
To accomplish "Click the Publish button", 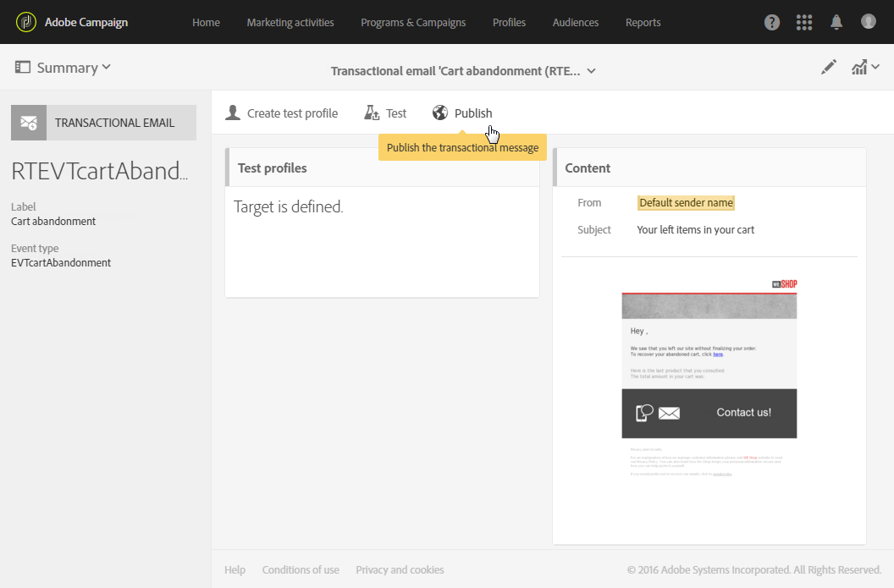I will (462, 113).
